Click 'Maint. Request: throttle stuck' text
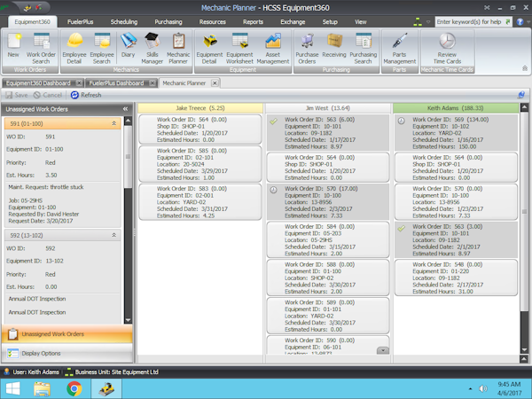The height and width of the screenshot is (399, 532). 46,187
